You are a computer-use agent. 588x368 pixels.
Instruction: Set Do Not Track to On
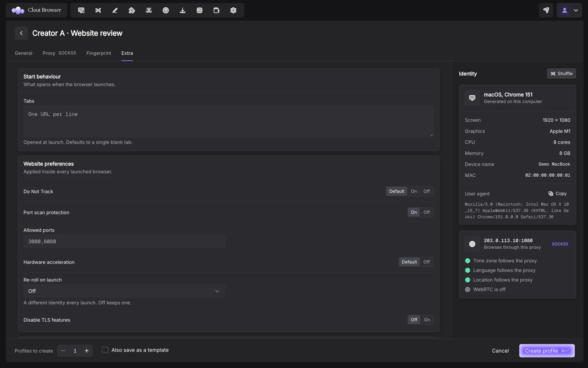point(414,191)
